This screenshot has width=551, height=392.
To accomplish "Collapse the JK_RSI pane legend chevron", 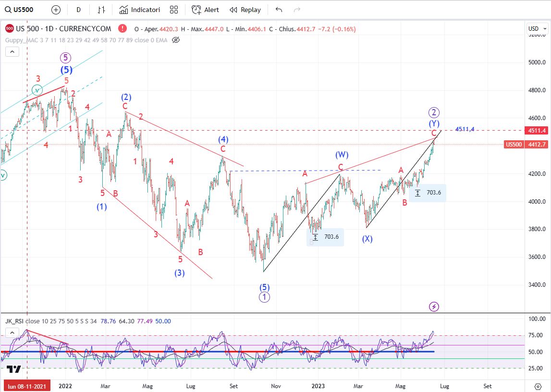I will click(12, 332).
